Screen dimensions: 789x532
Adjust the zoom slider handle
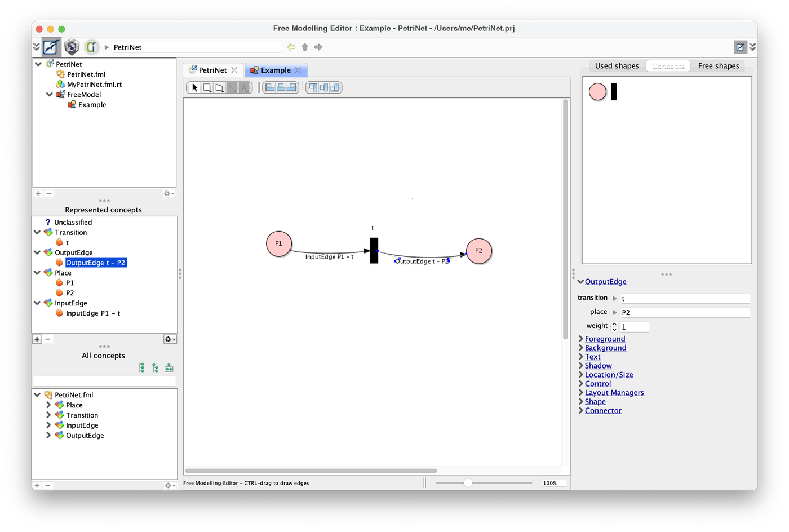[468, 483]
